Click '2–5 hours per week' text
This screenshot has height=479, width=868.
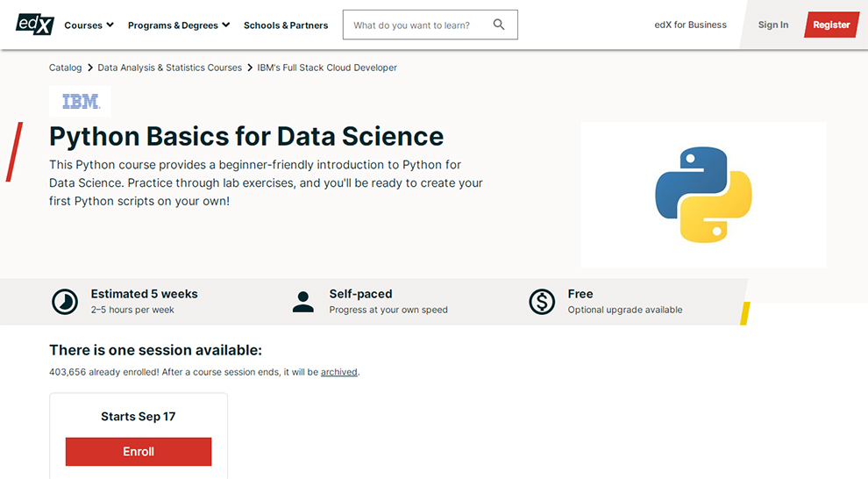coord(132,310)
